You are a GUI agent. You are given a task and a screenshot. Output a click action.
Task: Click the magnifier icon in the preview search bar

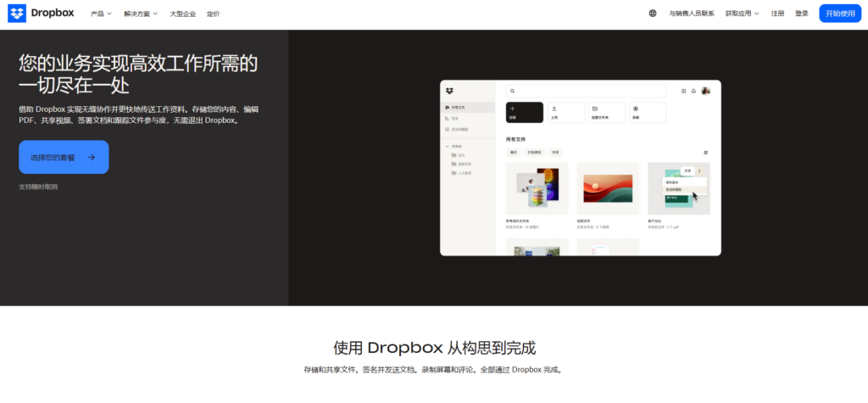pos(513,91)
